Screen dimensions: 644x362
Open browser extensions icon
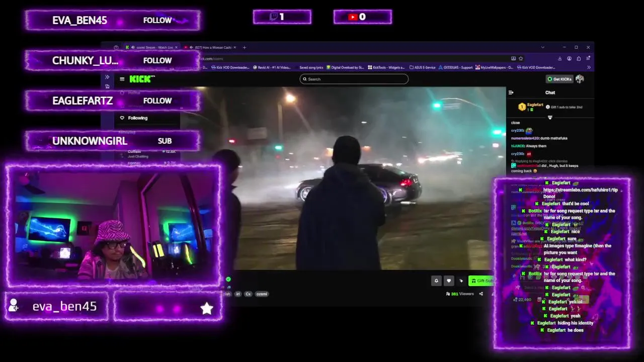[x=579, y=58]
